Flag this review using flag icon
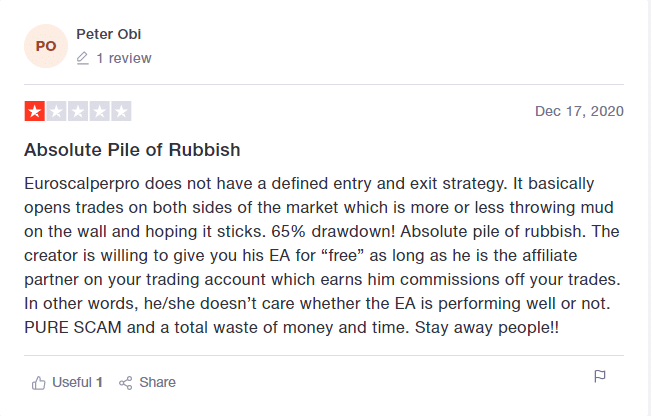This screenshot has height=416, width=651. (x=600, y=377)
